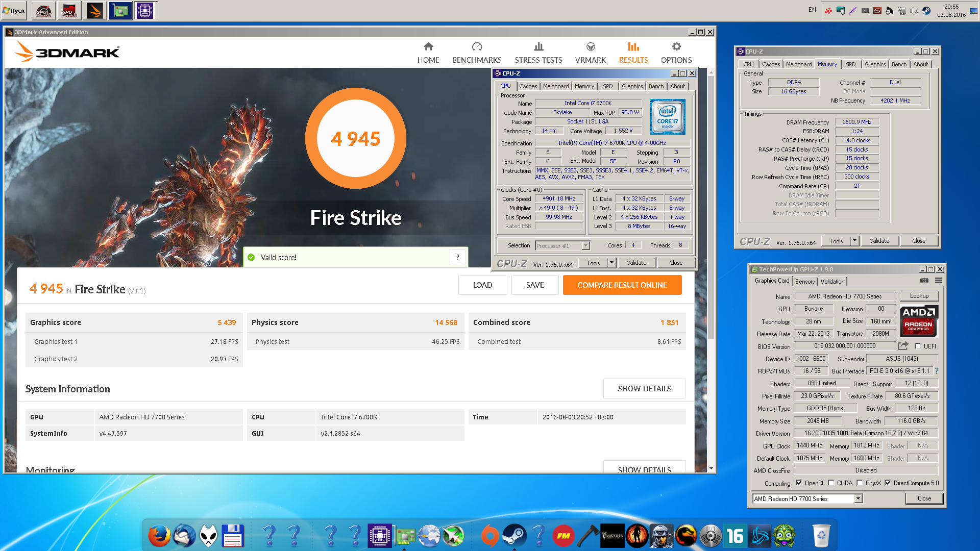This screenshot has width=980, height=551.
Task: Click COMPARE RESULT ONLINE
Action: tap(622, 285)
